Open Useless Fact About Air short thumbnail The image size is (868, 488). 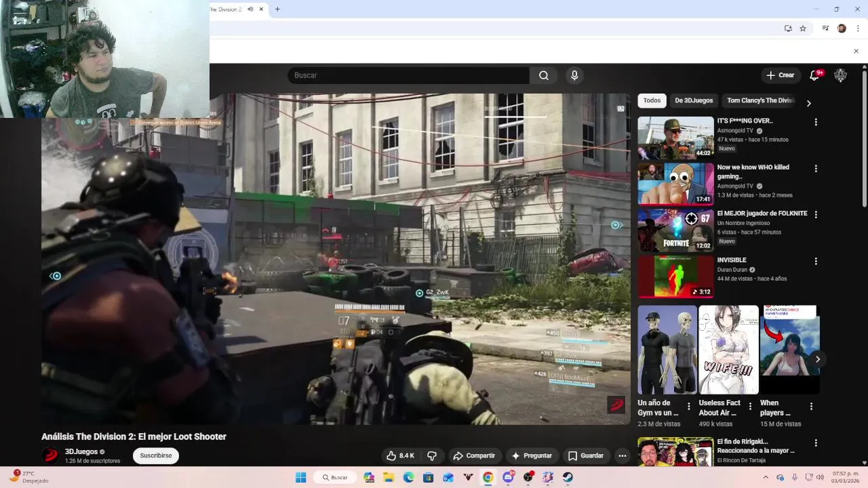tap(728, 350)
